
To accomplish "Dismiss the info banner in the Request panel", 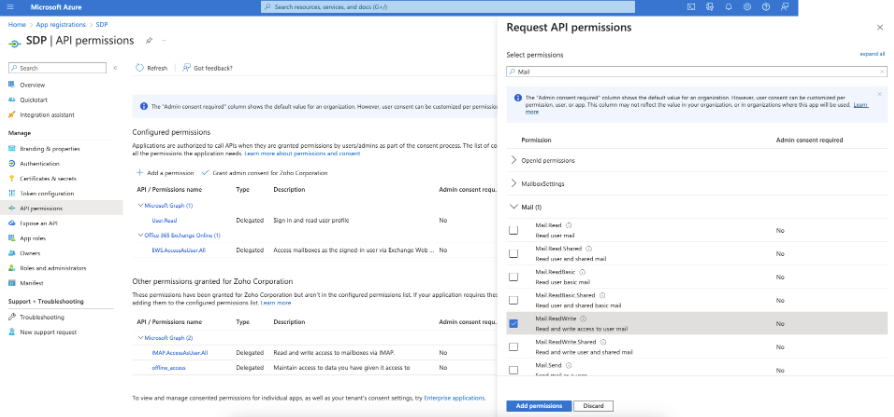I will click(879, 94).
